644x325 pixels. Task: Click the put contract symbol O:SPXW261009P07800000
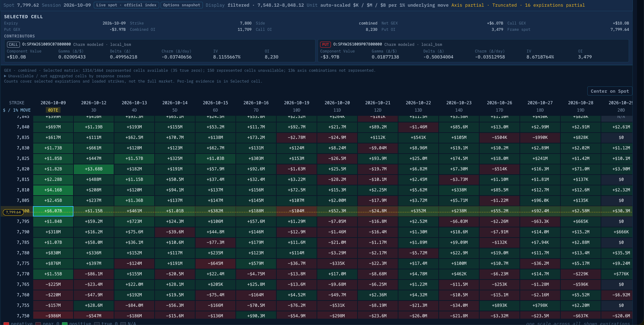[x=358, y=44]
